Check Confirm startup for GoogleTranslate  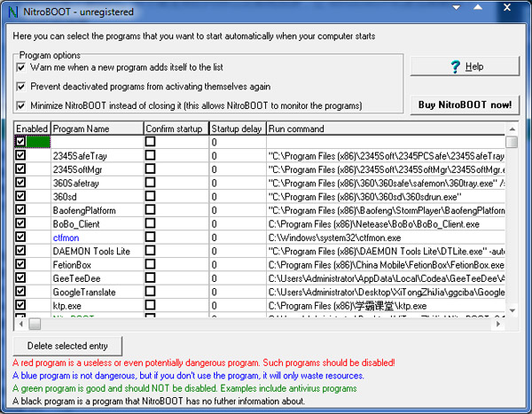point(151,291)
